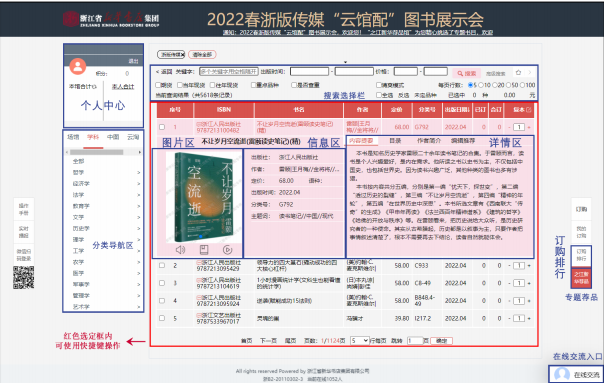Screen dimensions: 604x383
Task: Select 100 rows per page radio
Action: (522, 85)
